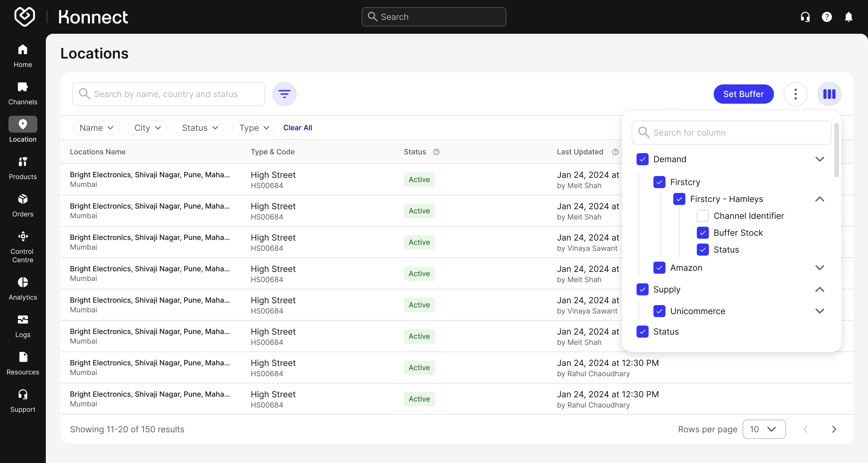Click the Status column info icon
Viewport: 868px width, 463px height.
pos(436,152)
